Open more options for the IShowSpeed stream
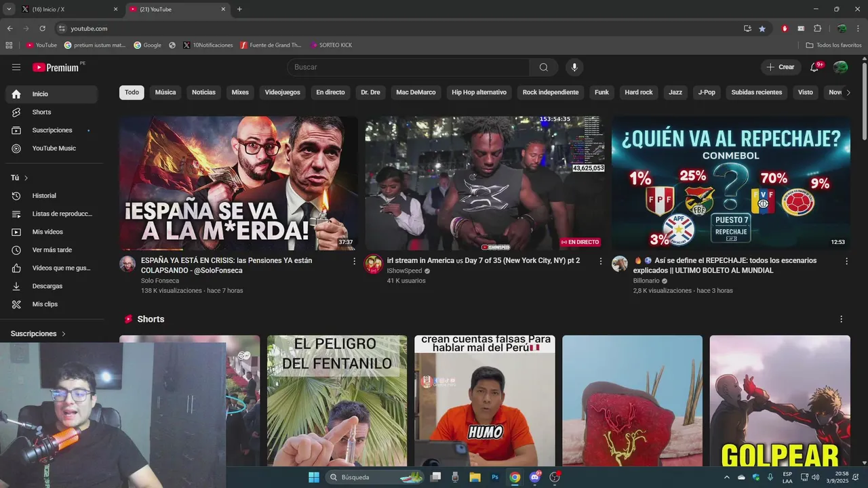Screen dimensions: 868x488 tap(600, 261)
